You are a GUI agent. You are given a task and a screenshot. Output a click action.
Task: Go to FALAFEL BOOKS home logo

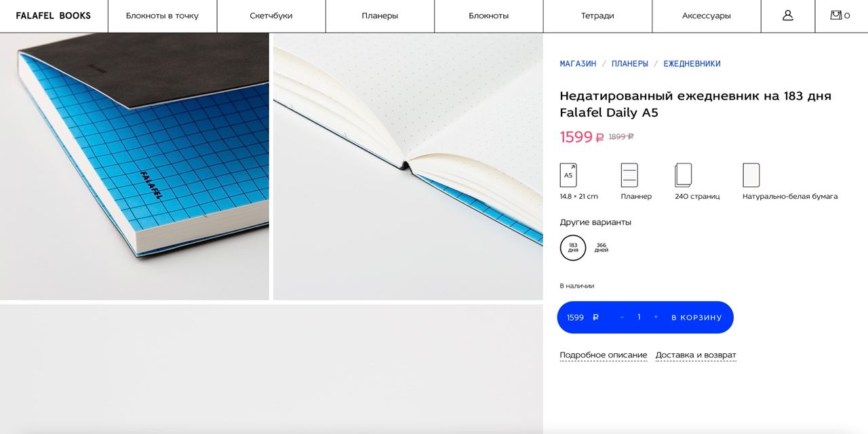[x=54, y=16]
